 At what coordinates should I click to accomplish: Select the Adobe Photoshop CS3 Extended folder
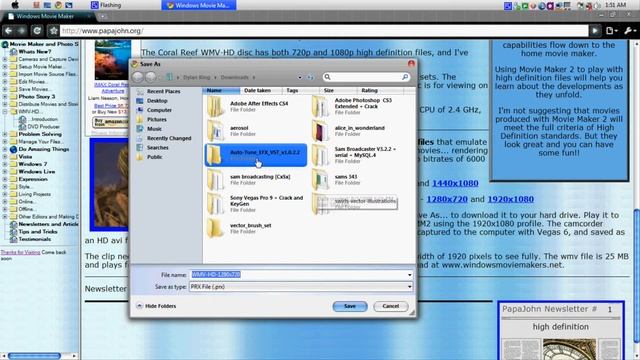click(359, 106)
